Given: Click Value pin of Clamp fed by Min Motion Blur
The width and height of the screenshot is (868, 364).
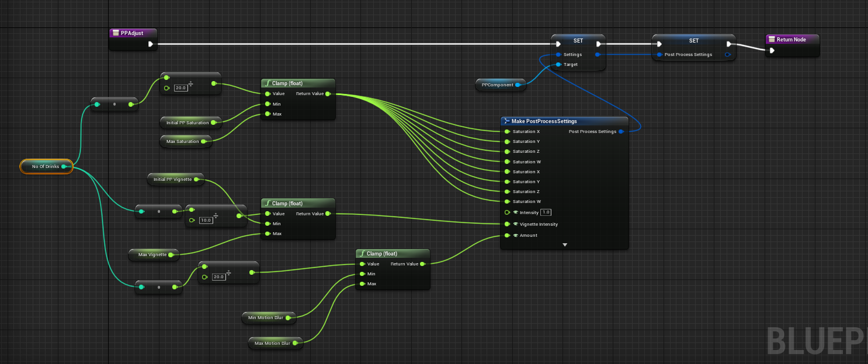Looking at the screenshot, I should (x=362, y=264).
